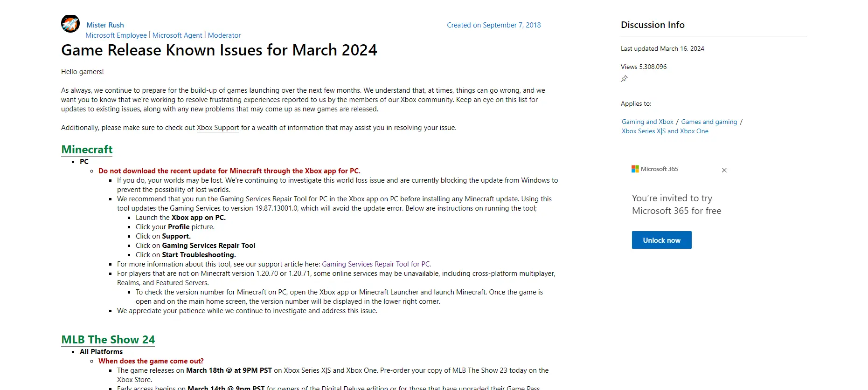Click the 'All Platforms' bullet text
The height and width of the screenshot is (390, 868).
(101, 352)
